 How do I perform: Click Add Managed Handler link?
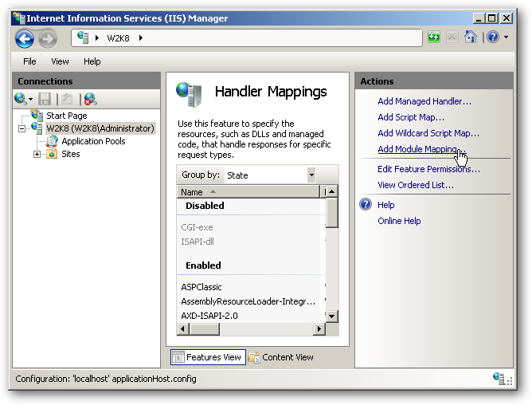(424, 101)
